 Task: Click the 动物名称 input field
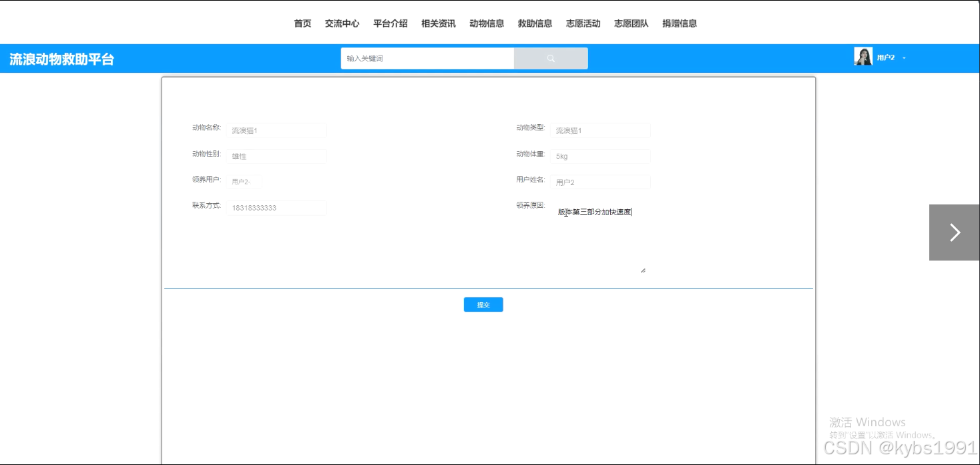pyautogui.click(x=276, y=130)
